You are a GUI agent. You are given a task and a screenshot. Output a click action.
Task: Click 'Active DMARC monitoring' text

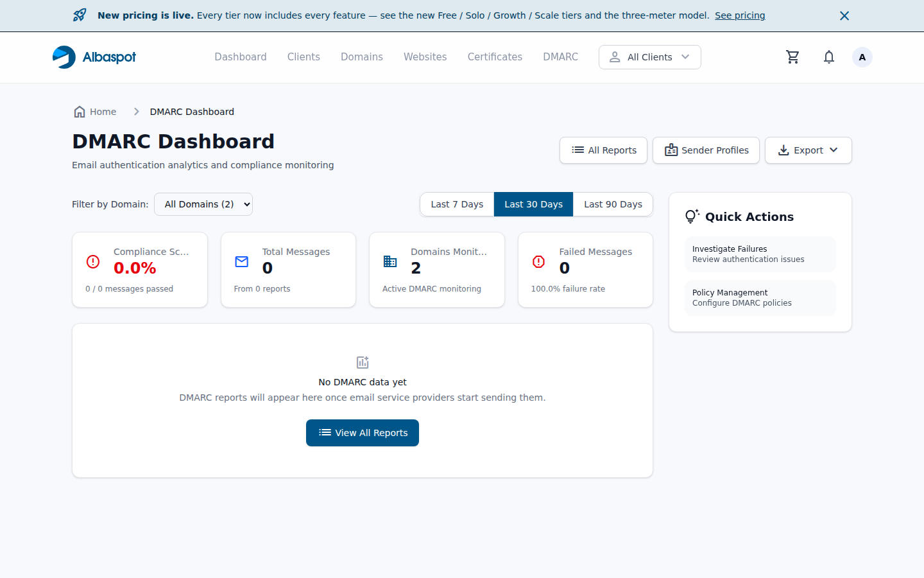[x=432, y=289]
